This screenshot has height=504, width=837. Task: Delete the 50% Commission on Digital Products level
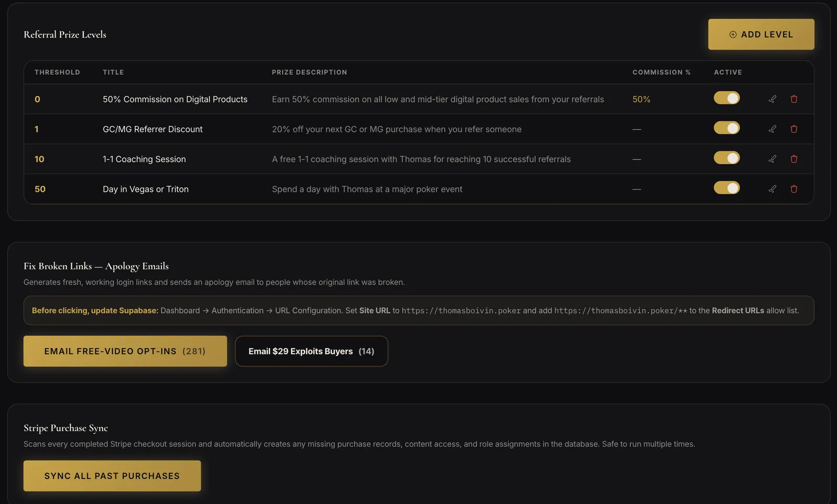794,99
